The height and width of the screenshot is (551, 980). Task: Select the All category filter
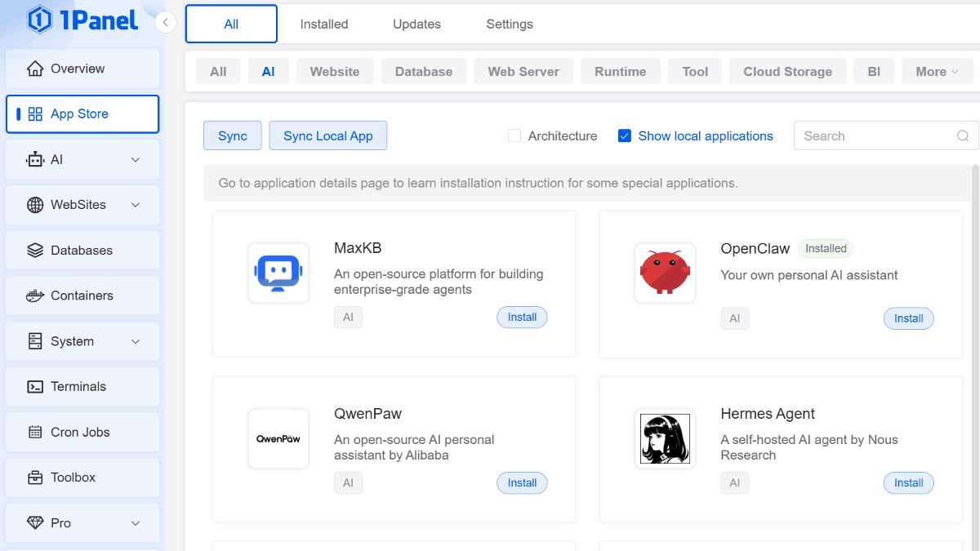coord(218,72)
